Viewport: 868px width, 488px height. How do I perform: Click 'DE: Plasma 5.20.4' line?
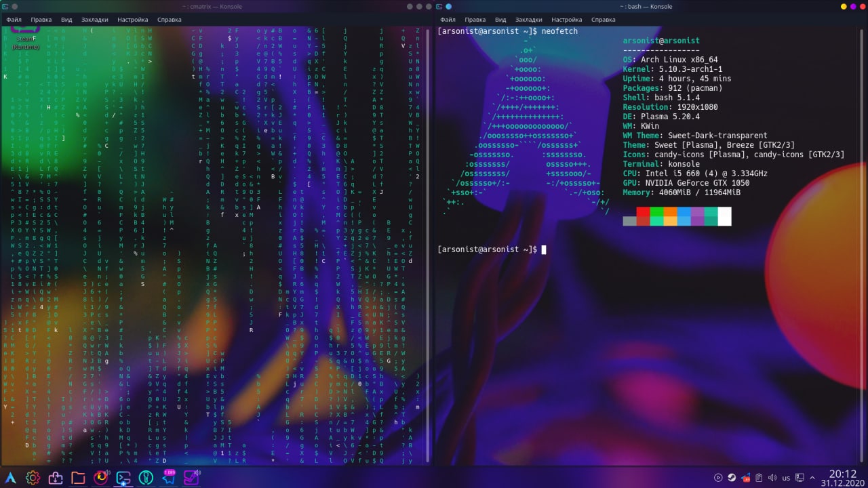661,117
